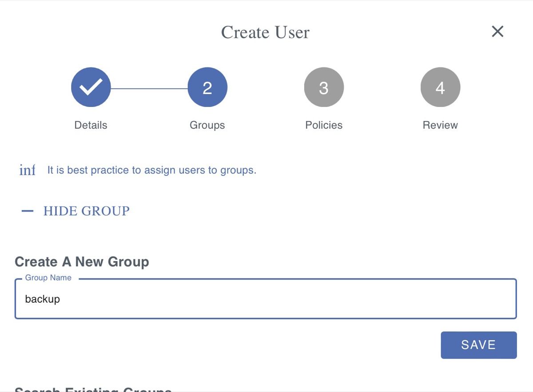The image size is (533, 392).
Task: Click the Create User dialog title
Action: [266, 32]
